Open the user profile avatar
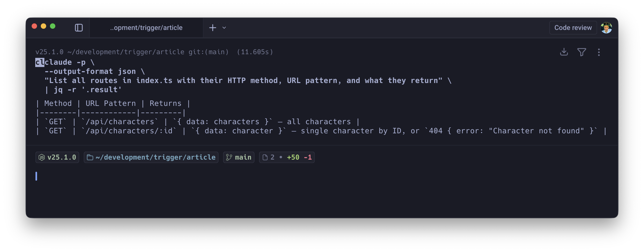This screenshot has width=644, height=252. 606,27
